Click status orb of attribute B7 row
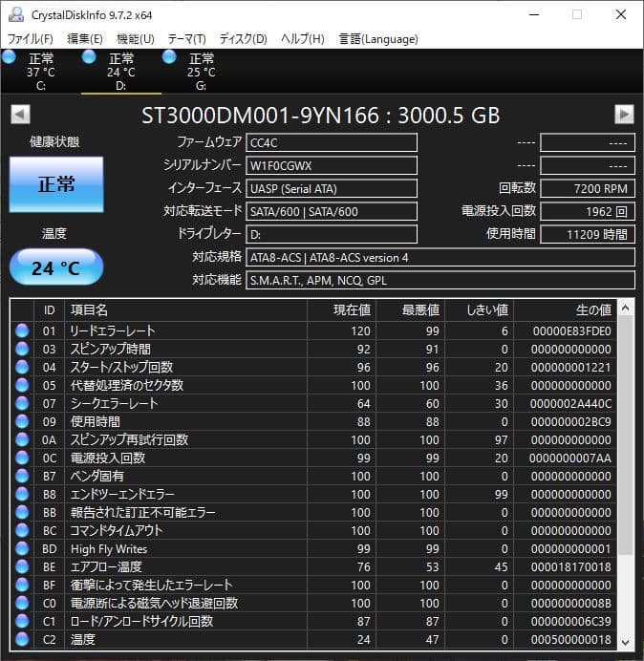 [x=22, y=476]
